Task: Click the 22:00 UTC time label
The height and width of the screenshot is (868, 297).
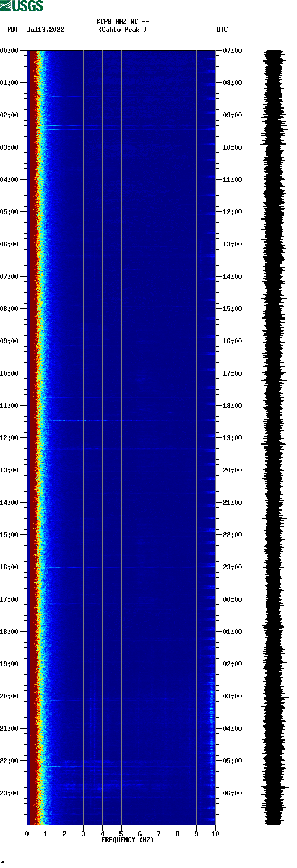Action: (232, 535)
